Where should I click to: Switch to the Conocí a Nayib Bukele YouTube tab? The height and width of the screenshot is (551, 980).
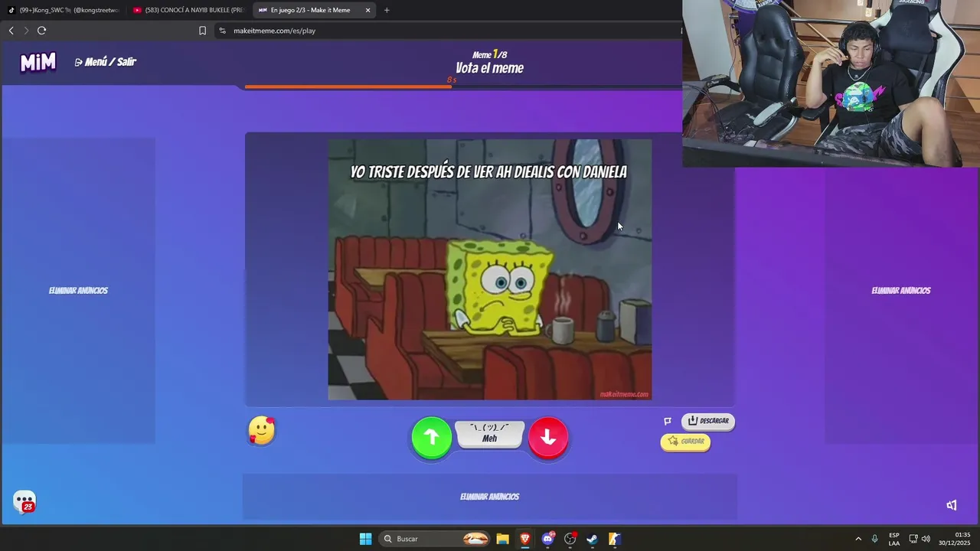click(188, 10)
